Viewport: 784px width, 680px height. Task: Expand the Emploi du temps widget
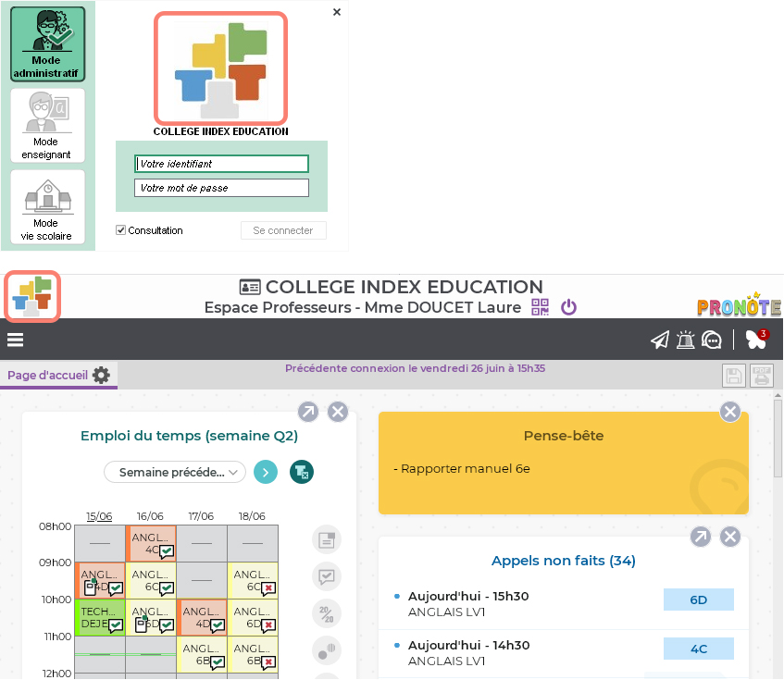(308, 413)
